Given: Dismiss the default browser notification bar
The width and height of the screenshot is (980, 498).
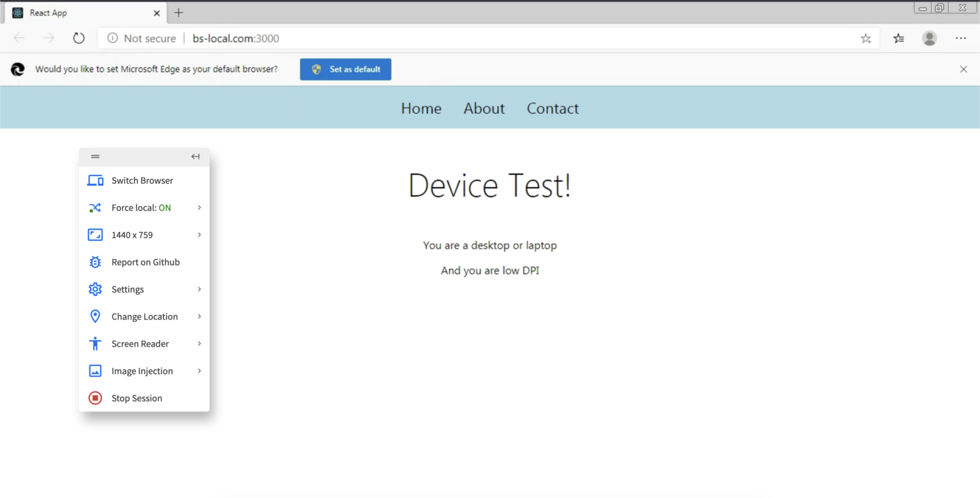Looking at the screenshot, I should click(963, 70).
